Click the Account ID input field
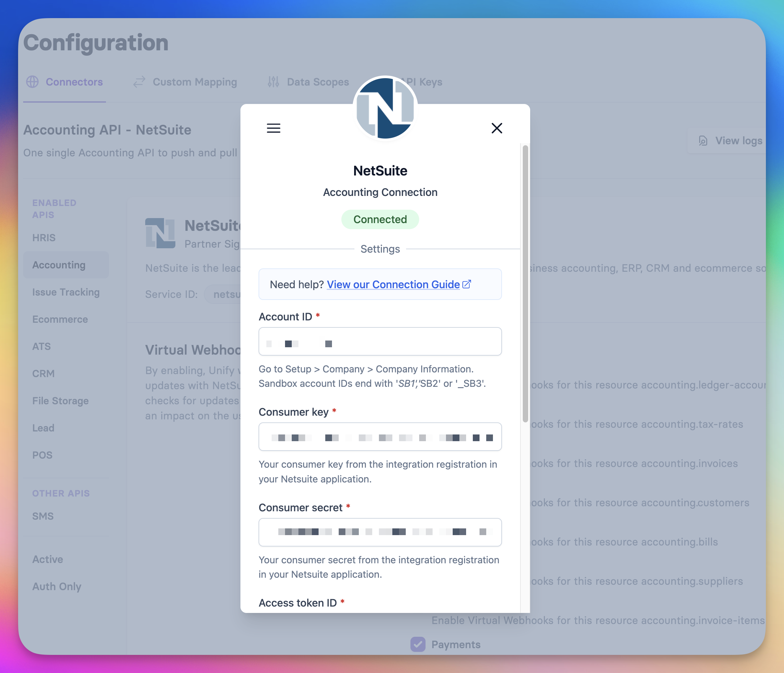Image resolution: width=784 pixels, height=673 pixels. pos(380,342)
